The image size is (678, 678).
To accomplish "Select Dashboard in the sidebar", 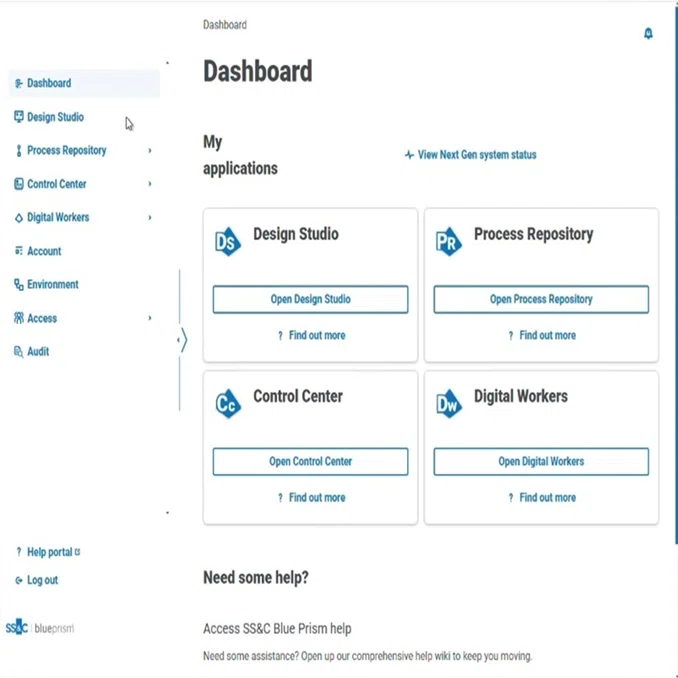I will [x=84, y=83].
